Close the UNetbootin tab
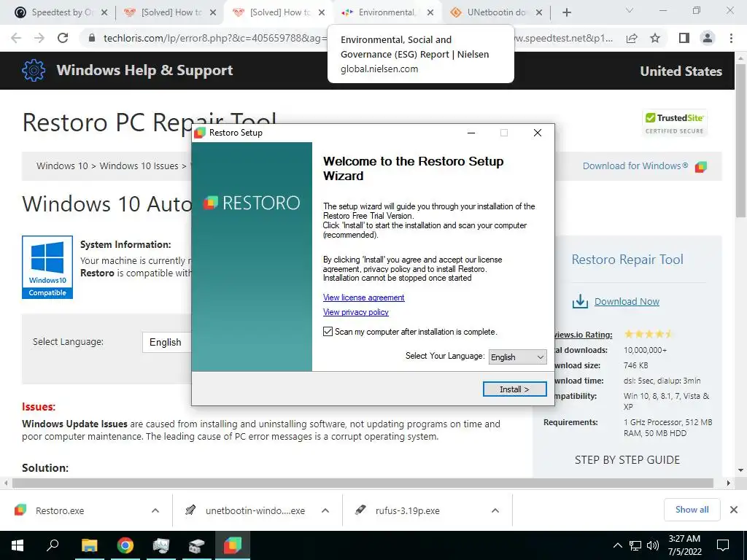This screenshot has width=747, height=560. [539, 12]
